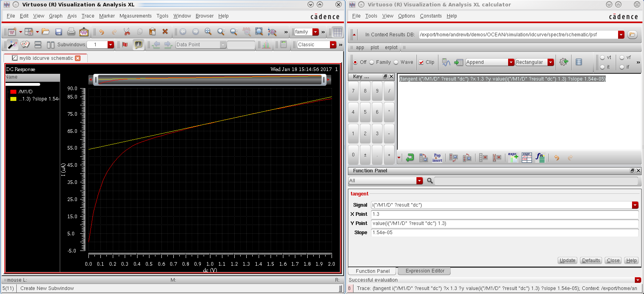The height and width of the screenshot is (294, 644).
Task: Send expression to table with green arrow table icon
Action: pos(459,62)
